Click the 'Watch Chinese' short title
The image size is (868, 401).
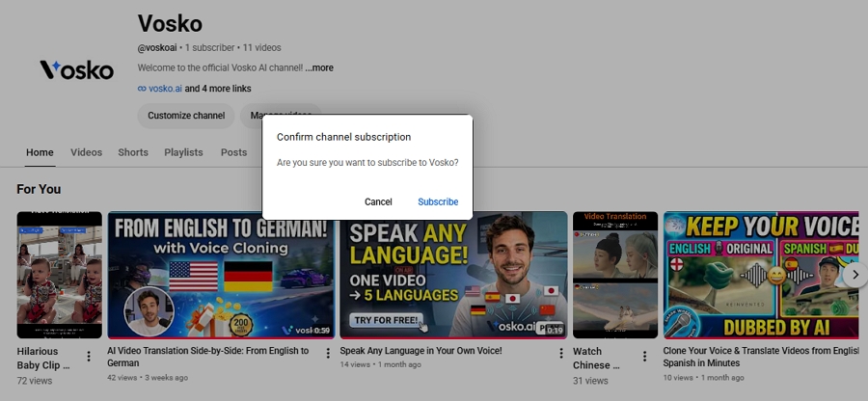pyautogui.click(x=596, y=359)
